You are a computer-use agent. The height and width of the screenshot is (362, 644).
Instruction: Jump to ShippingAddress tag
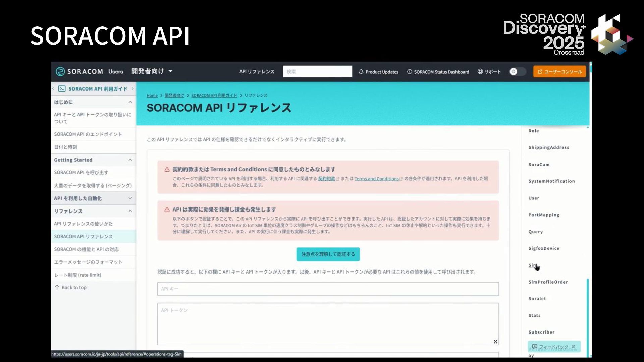point(549,147)
